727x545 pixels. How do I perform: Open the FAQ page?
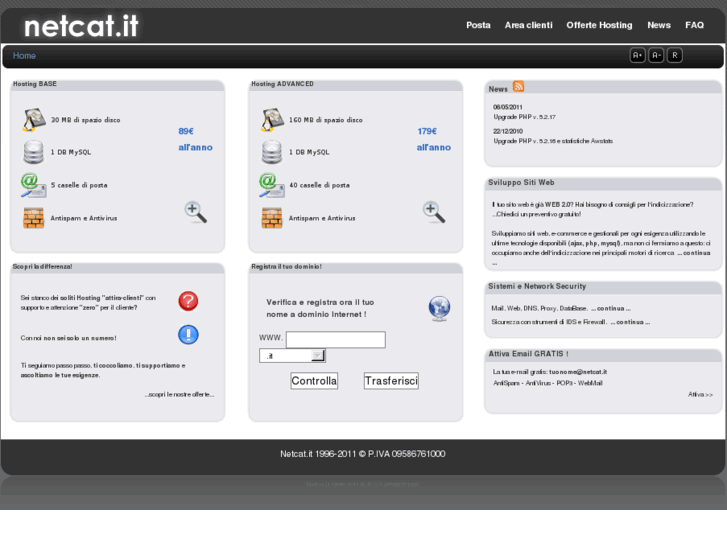(x=695, y=25)
